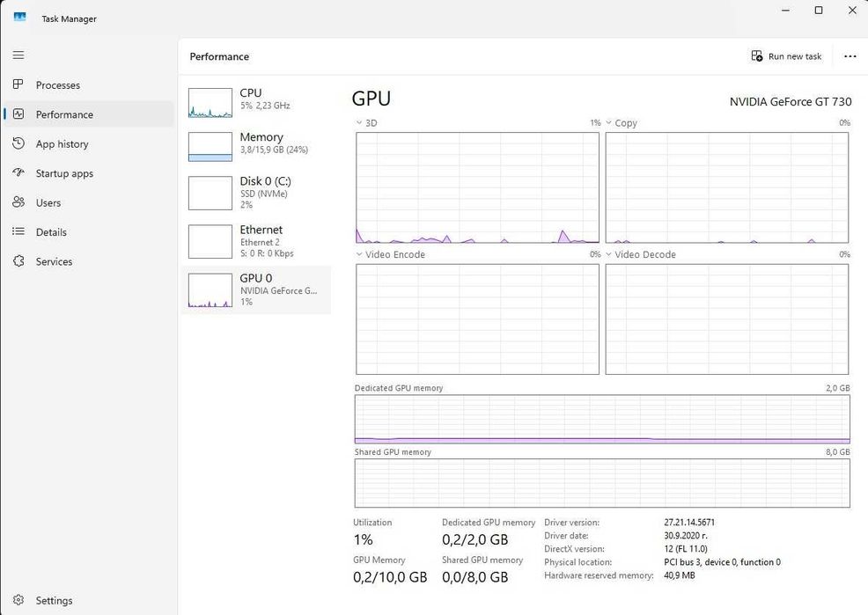868x615 pixels.
Task: Click the Processes icon in sidebar
Action: click(x=18, y=84)
